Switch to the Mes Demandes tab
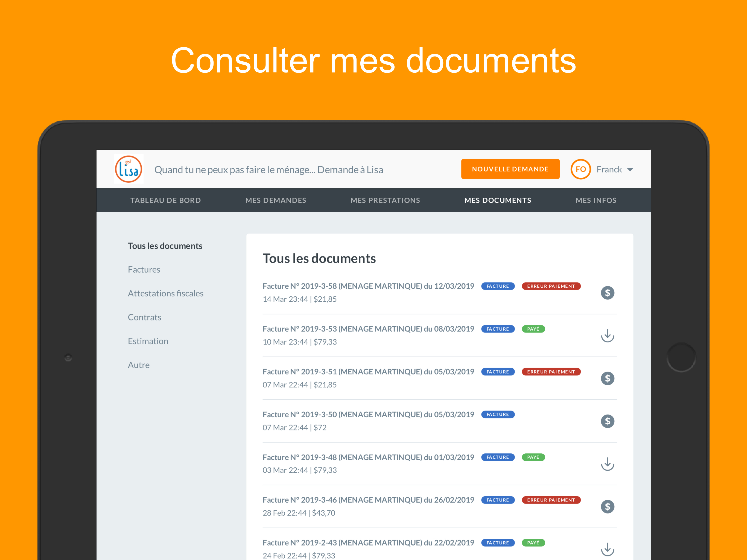Viewport: 747px width, 560px height. click(x=276, y=200)
